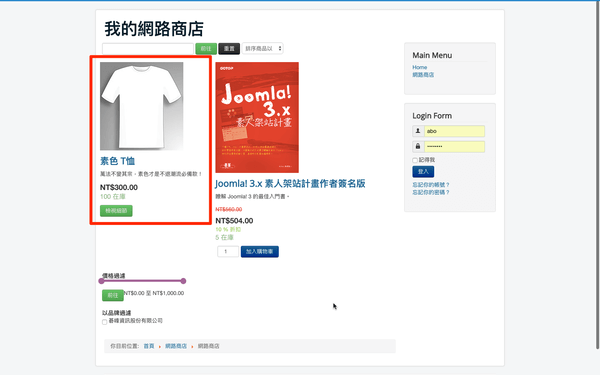This screenshot has width=600, height=375.
Task: Click the 我的網路商店 site title
Action: click(x=154, y=29)
